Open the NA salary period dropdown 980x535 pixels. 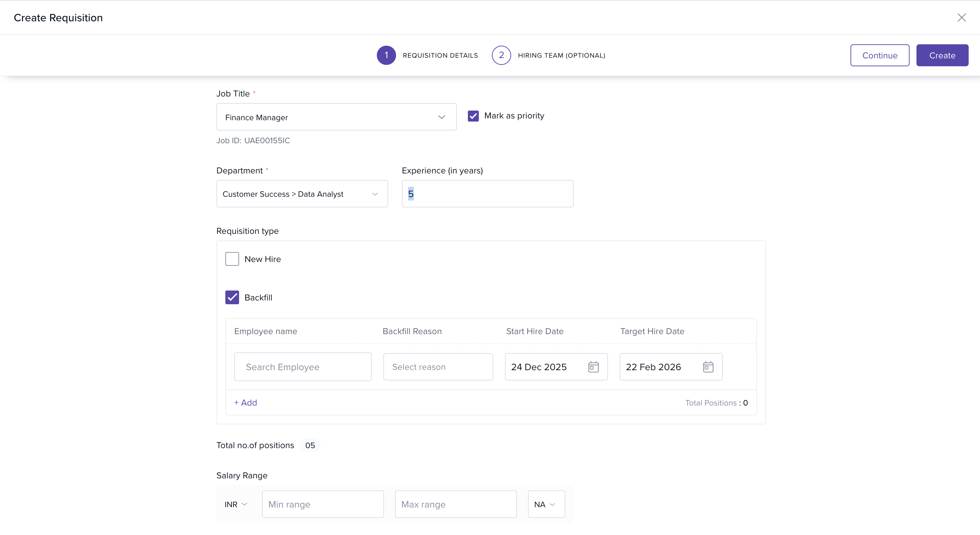[546, 504]
